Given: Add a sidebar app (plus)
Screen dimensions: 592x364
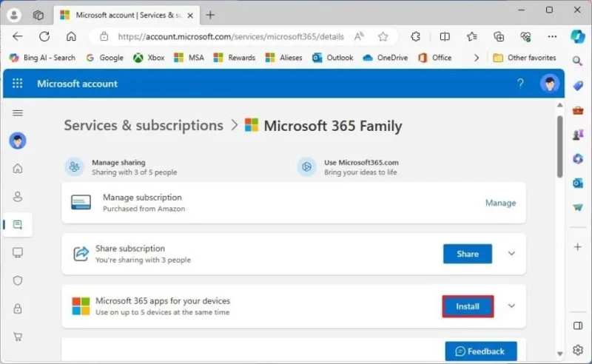Looking at the screenshot, I should (x=578, y=247).
